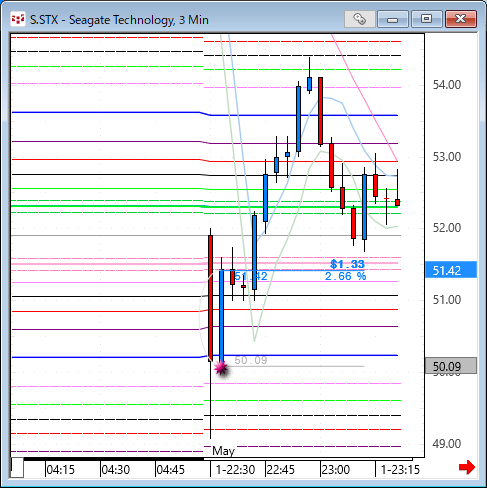Click the 51.00 price scale label
The image size is (487, 488).
click(447, 300)
